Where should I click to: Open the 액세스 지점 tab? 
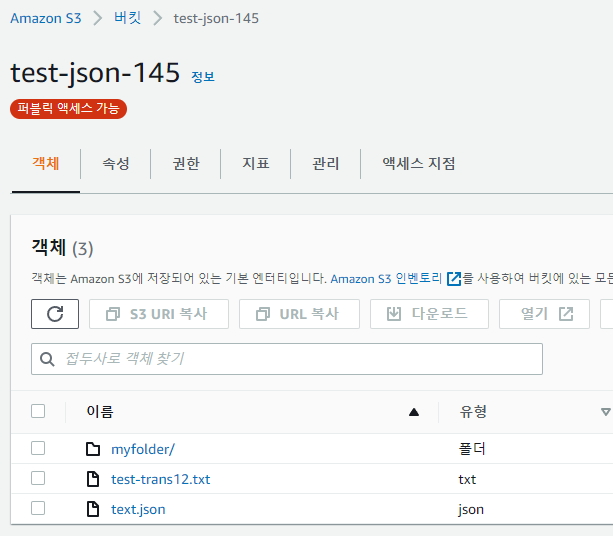pyautogui.click(x=419, y=163)
